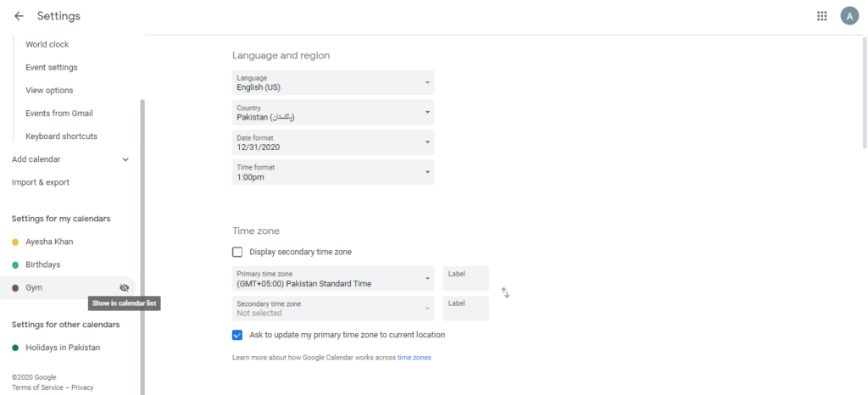
Task: Change the Date format dropdown
Action: pyautogui.click(x=333, y=142)
